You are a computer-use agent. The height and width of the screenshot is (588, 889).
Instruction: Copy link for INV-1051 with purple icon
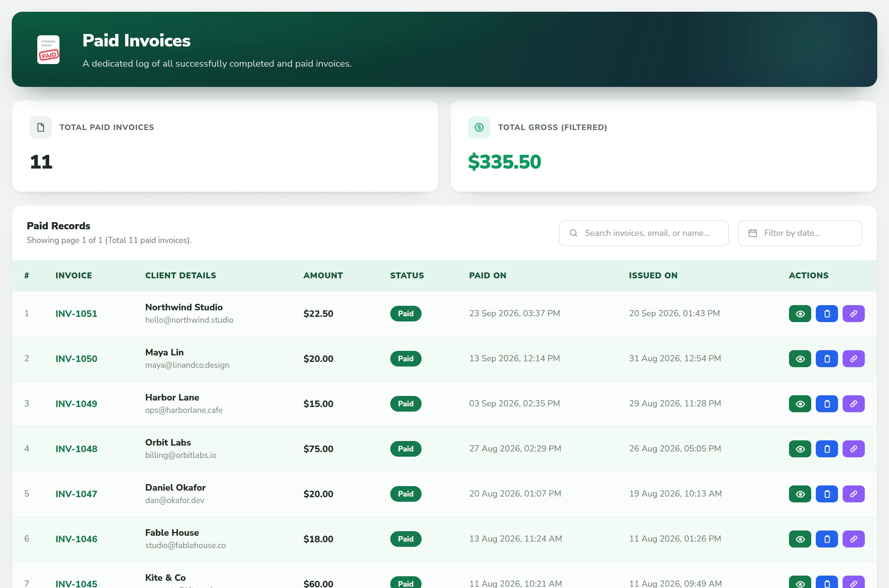click(x=853, y=314)
